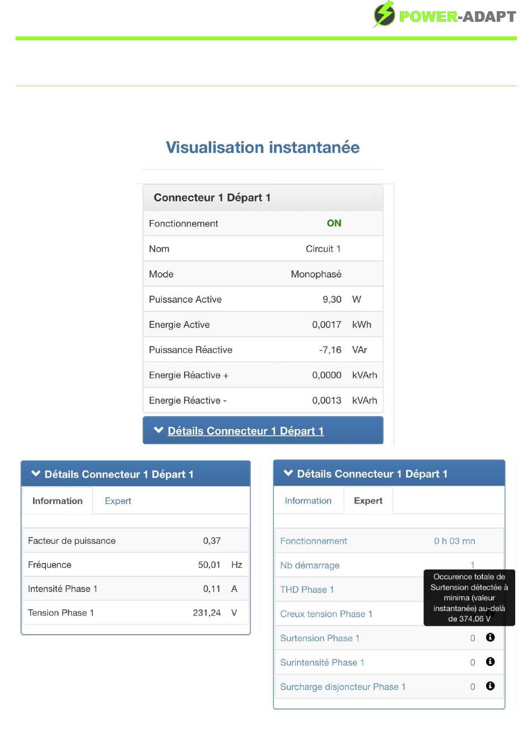Switch to Information tab in Nb démarrage panel
Screen dimensions: 532x756
(x=308, y=501)
